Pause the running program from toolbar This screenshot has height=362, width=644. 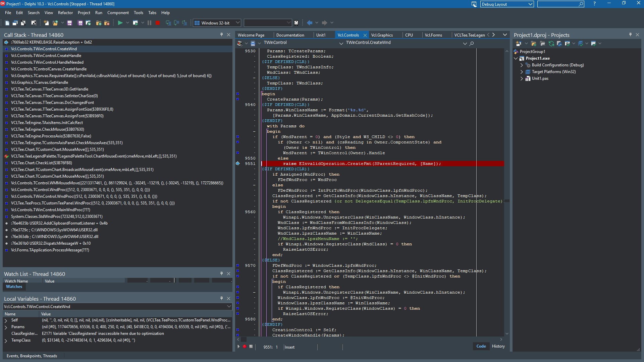tap(149, 23)
